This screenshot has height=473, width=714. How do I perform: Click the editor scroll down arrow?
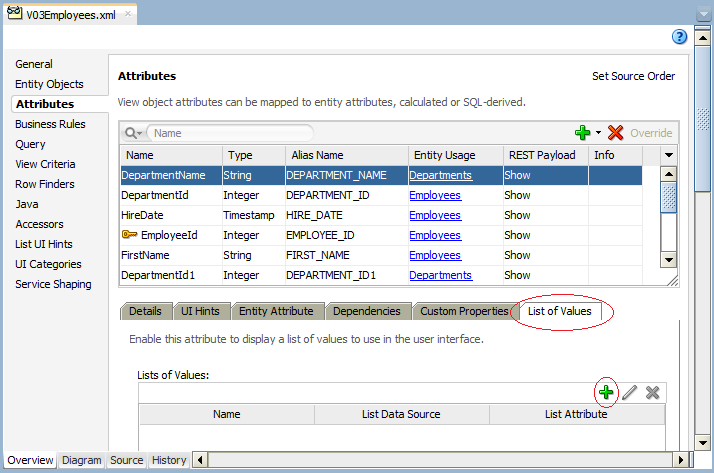(x=703, y=442)
